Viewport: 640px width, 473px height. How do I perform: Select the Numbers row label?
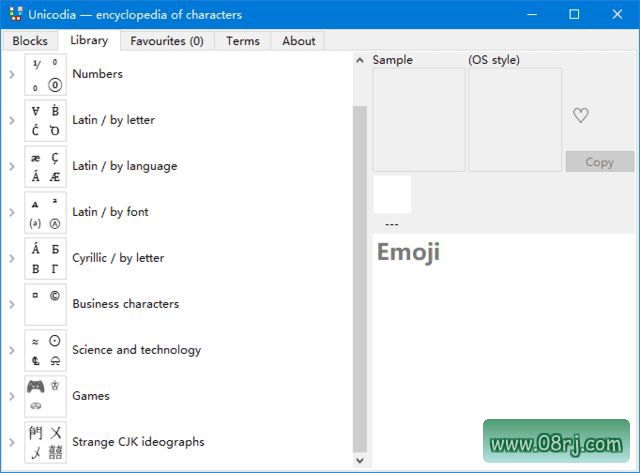point(98,74)
